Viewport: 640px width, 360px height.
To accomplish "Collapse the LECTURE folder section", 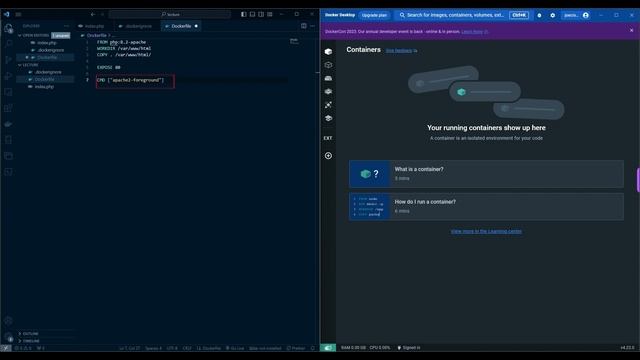I will pos(29,65).
